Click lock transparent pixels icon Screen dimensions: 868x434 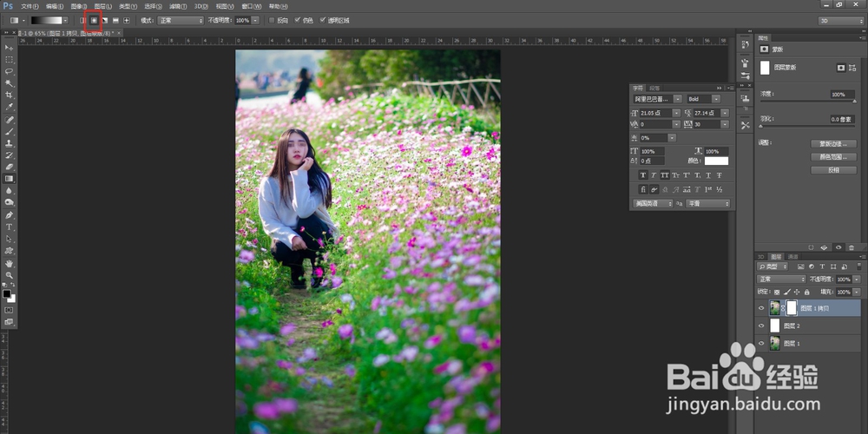777,292
